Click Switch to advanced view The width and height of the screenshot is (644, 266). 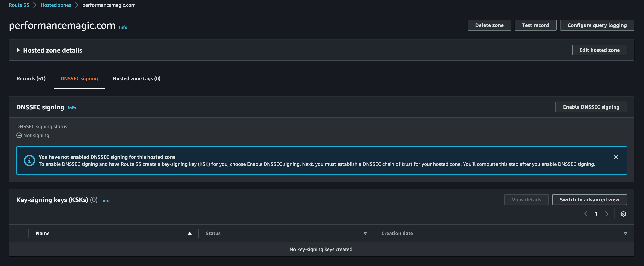tap(589, 200)
